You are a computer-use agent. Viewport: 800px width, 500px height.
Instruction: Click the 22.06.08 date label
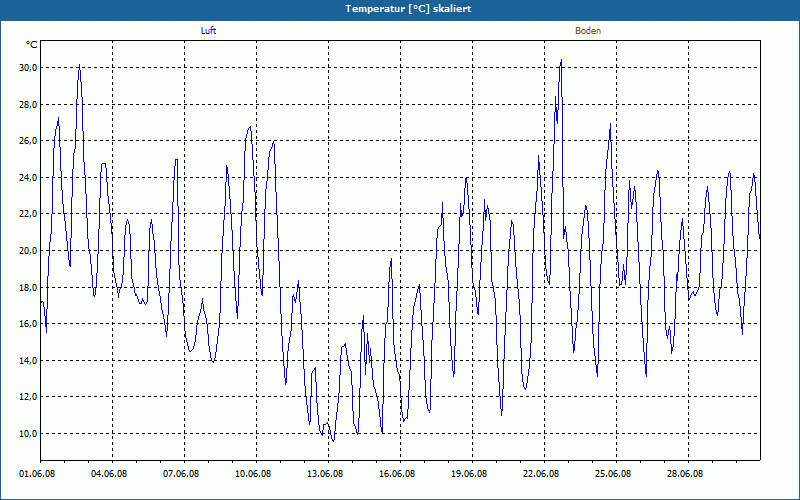point(541,474)
